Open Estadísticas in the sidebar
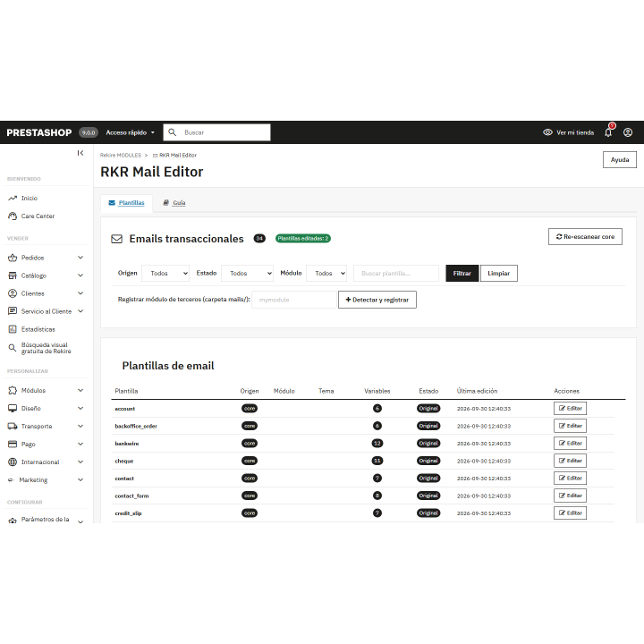The width and height of the screenshot is (644, 644). coord(38,329)
